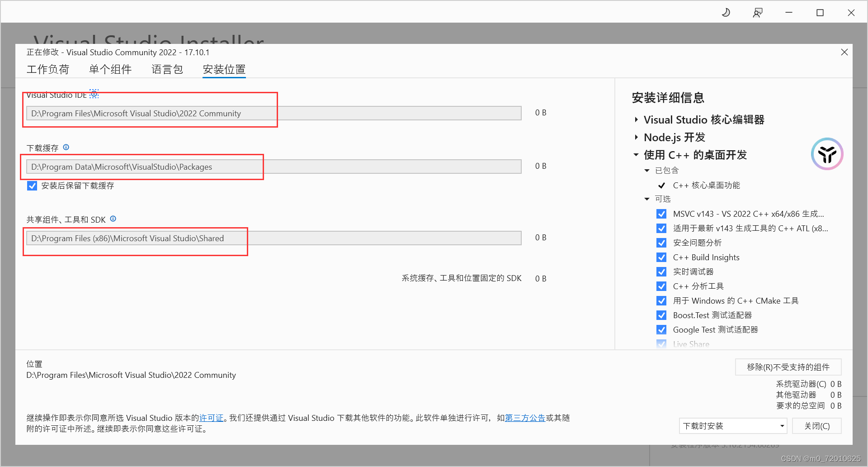Toggle the C++ Build Insights checkbox
The width and height of the screenshot is (868, 467).
(x=661, y=257)
